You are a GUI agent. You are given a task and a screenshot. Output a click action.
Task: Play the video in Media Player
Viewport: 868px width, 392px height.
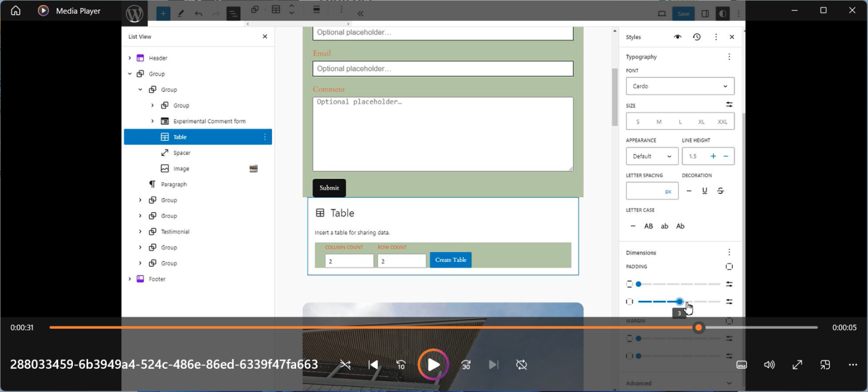point(433,365)
